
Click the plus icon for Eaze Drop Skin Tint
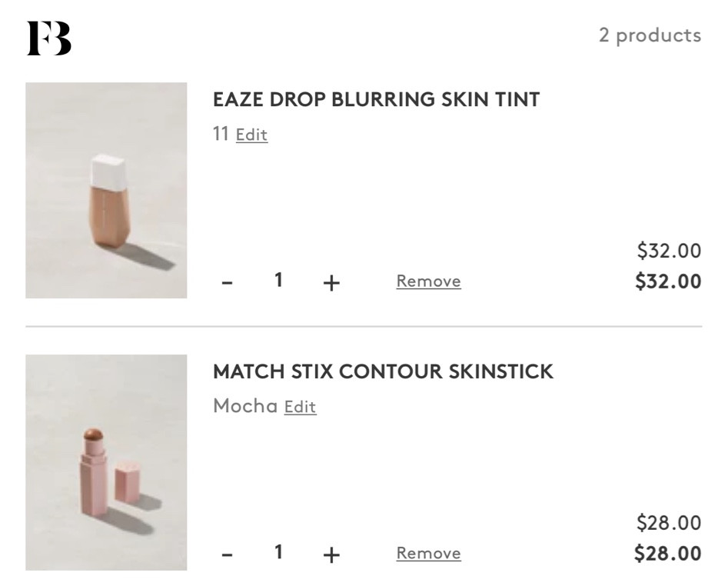tap(330, 281)
